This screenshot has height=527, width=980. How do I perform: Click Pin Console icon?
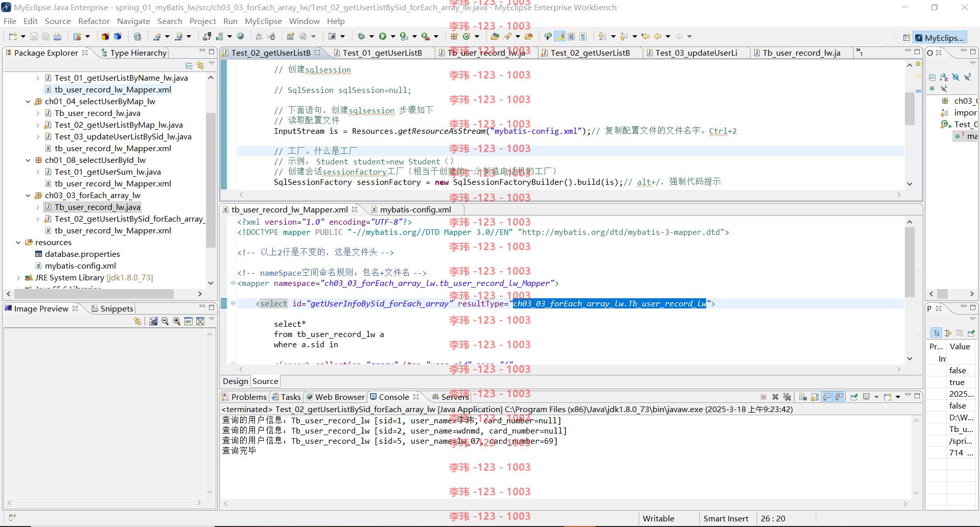click(854, 397)
